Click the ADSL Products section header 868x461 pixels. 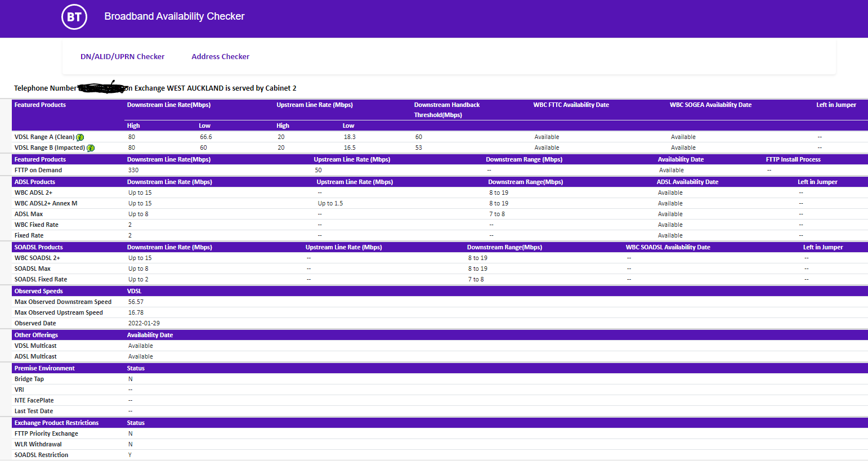[35, 182]
